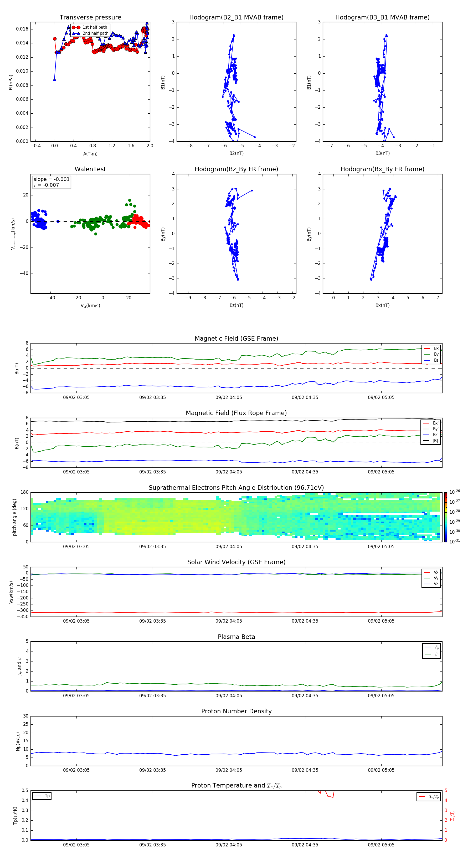Select By legend entry in GSE magnetic field
The width and height of the screenshot is (473, 868).
coord(431,354)
